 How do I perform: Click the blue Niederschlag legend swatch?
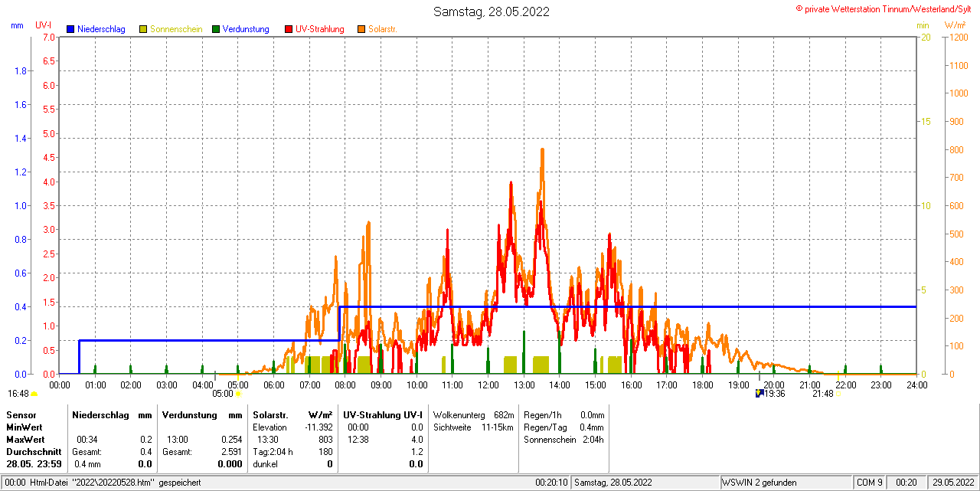70,29
